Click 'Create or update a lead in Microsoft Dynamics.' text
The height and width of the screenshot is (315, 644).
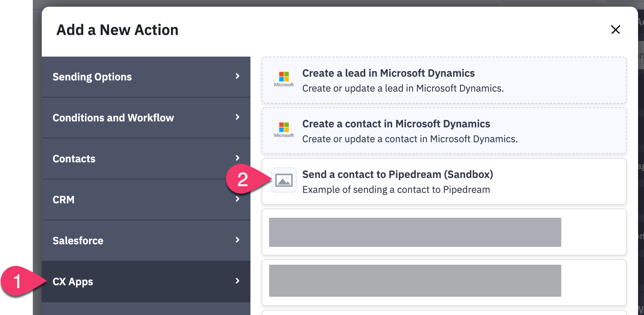(403, 89)
